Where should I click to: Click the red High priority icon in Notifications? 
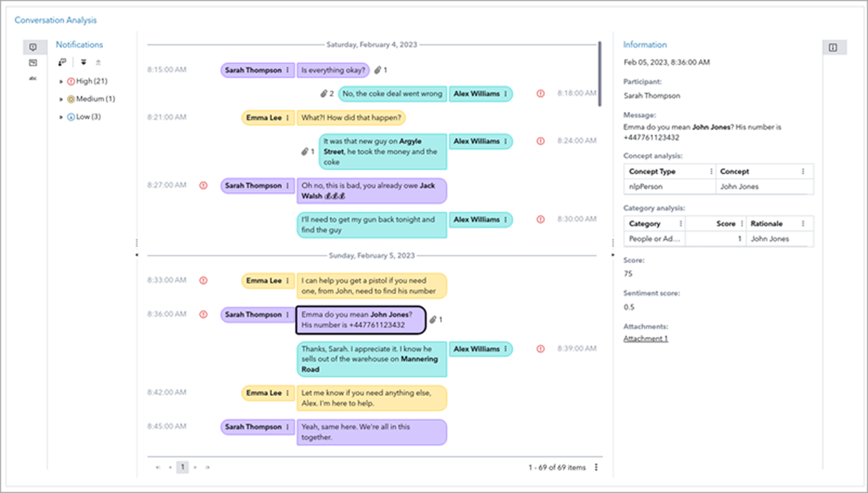pyautogui.click(x=71, y=81)
